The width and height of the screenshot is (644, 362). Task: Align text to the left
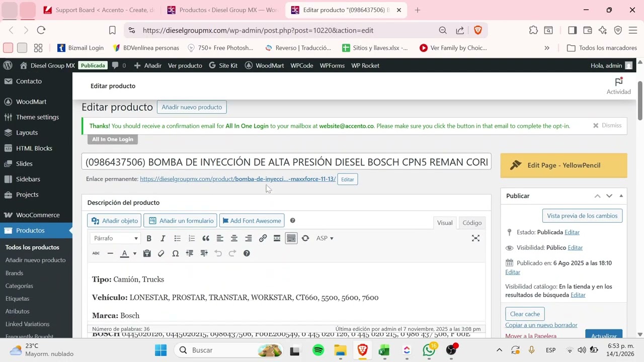point(220,238)
